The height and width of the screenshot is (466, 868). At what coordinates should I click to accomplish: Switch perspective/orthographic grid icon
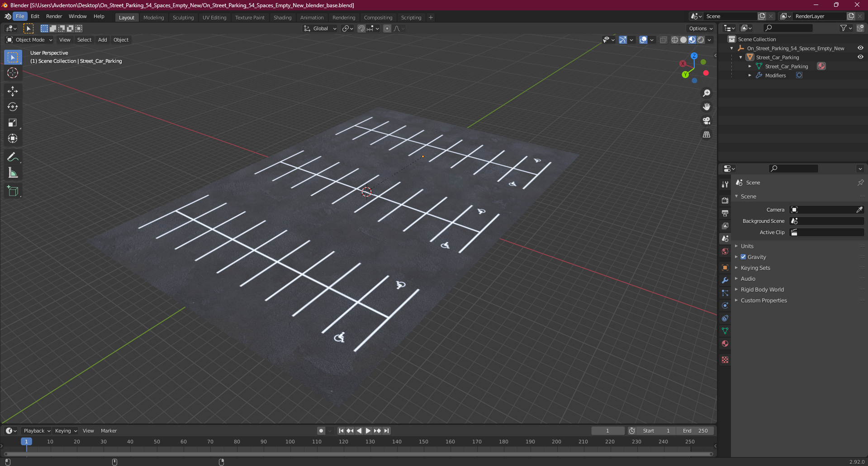706,134
